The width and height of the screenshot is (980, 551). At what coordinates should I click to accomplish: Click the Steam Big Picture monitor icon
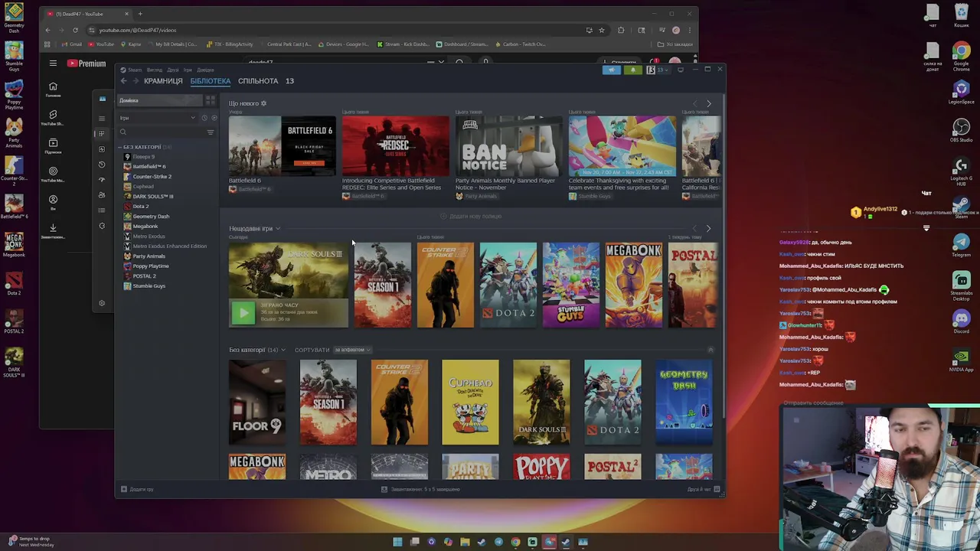681,70
